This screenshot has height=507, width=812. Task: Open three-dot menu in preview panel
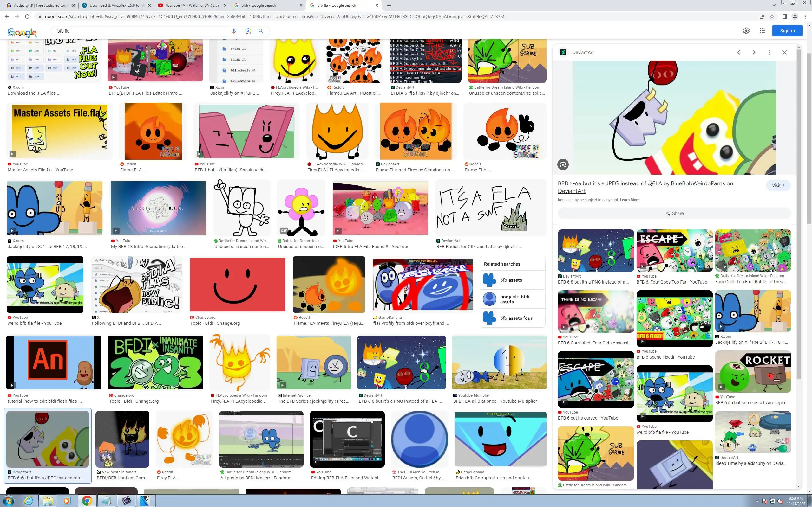(x=769, y=52)
